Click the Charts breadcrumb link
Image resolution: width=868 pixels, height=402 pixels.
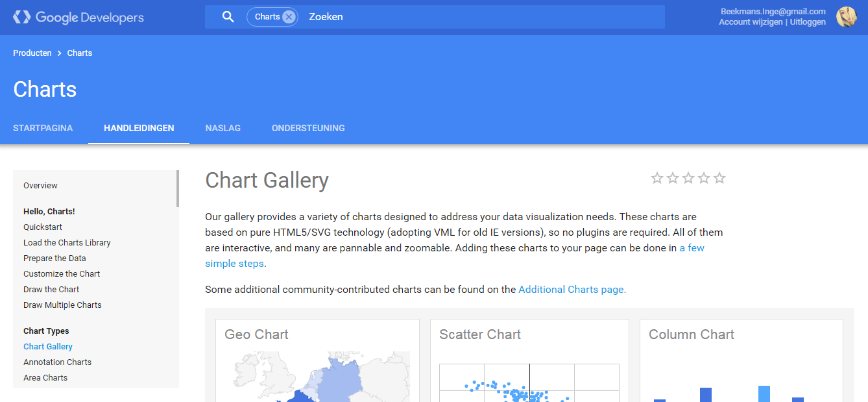[80, 53]
